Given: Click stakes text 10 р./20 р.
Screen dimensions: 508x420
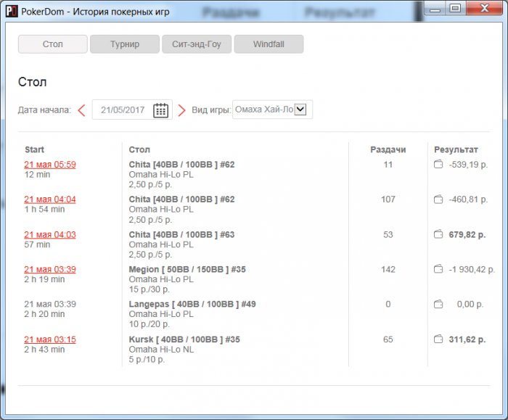Looking at the screenshot, I should point(149,324).
